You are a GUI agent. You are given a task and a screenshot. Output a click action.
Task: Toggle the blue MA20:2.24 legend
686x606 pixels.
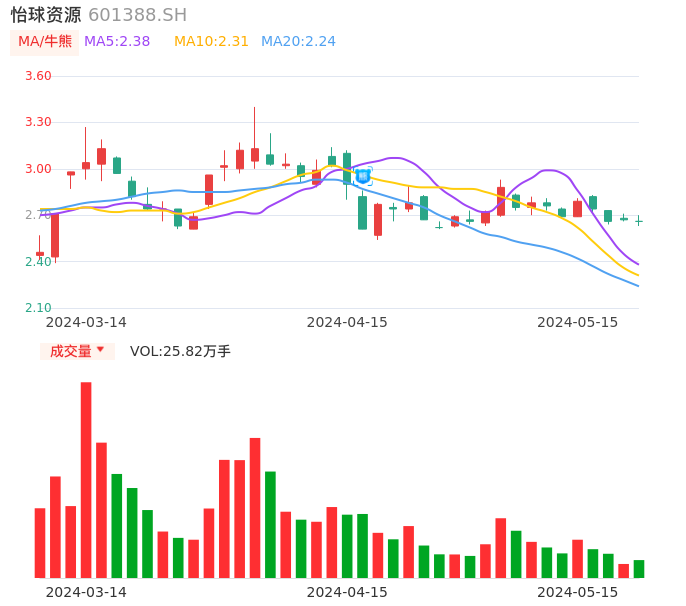click(298, 42)
